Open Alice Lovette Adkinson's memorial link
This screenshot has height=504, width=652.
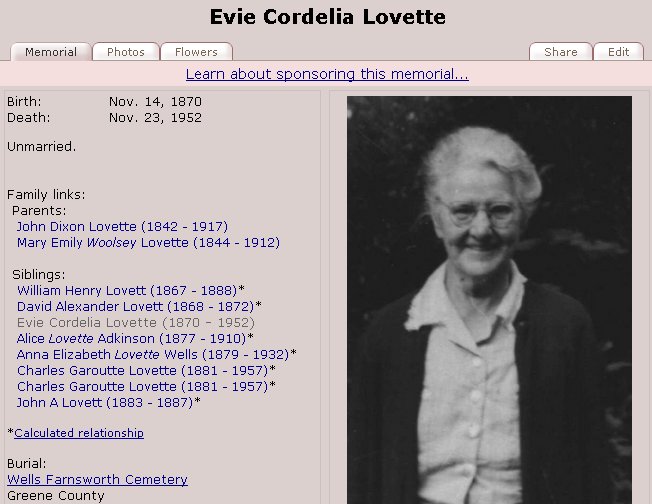coord(131,338)
